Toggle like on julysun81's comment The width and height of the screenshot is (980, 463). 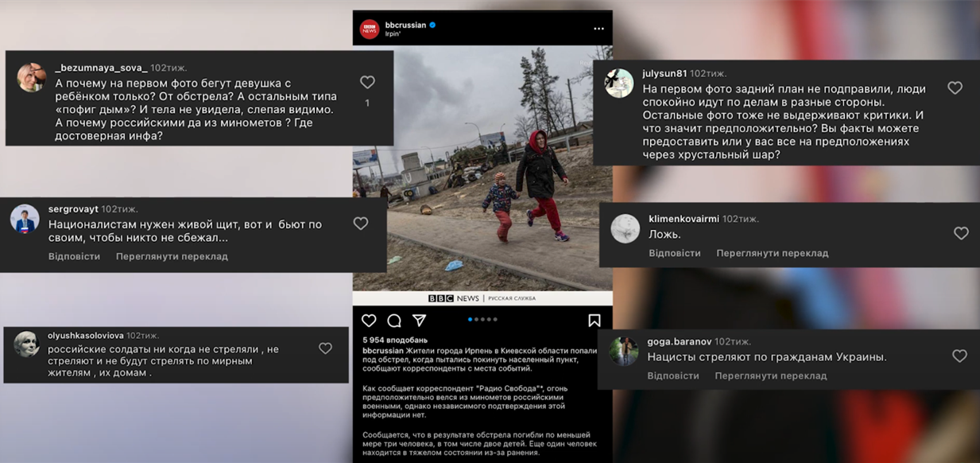click(955, 88)
